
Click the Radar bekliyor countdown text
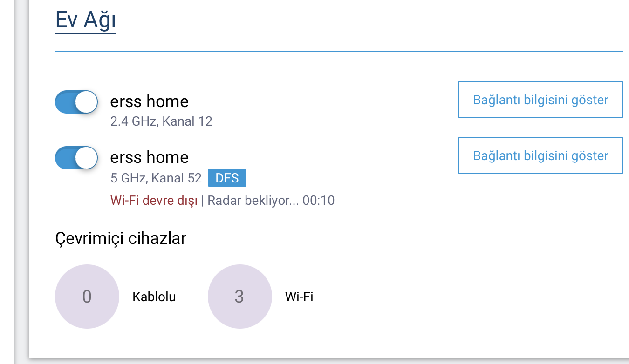click(x=271, y=201)
